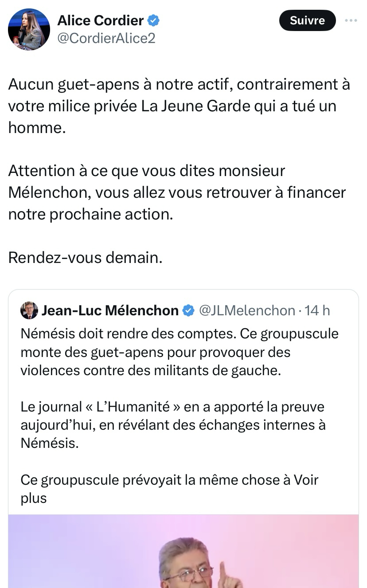Click the "Rendez-vous demain." line

click(86, 258)
